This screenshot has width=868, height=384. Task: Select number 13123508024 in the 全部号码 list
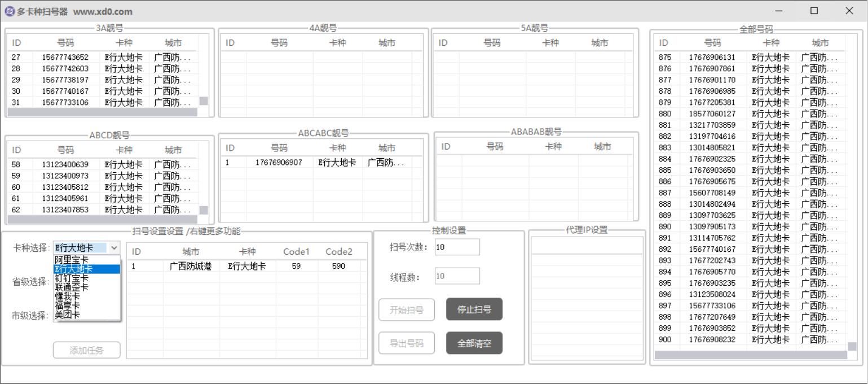pyautogui.click(x=712, y=294)
